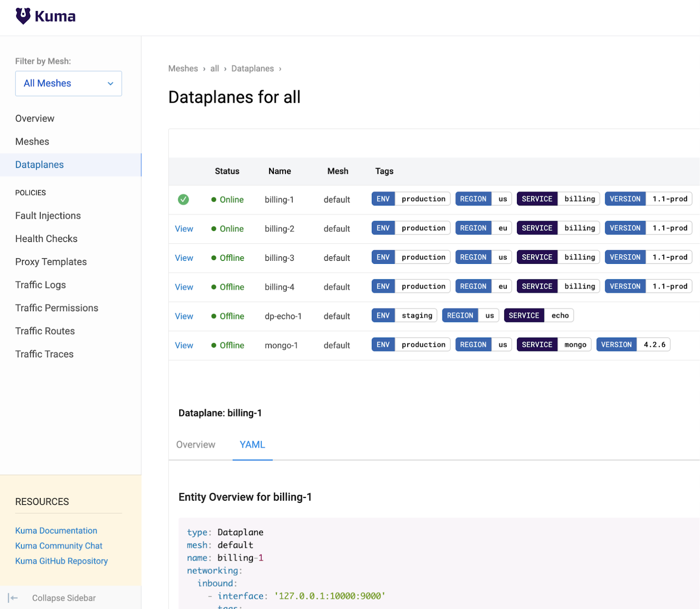Click the SERVICE mongo tag badge
Image resolution: width=700 pixels, height=609 pixels.
[x=554, y=345]
